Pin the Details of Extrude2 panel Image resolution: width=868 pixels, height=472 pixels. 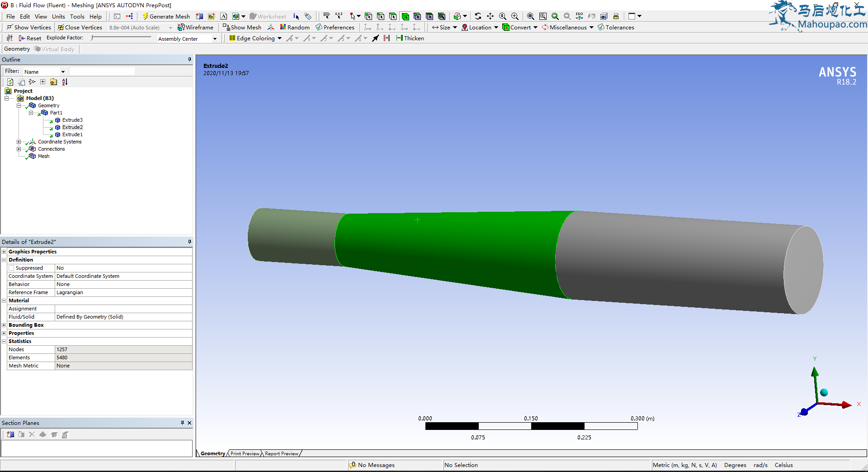click(189, 242)
